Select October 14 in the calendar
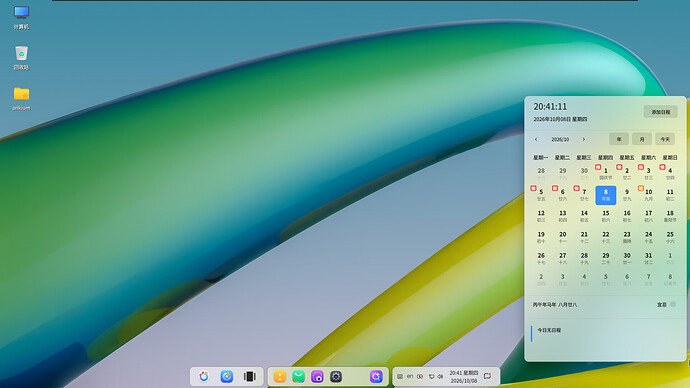 point(584,216)
